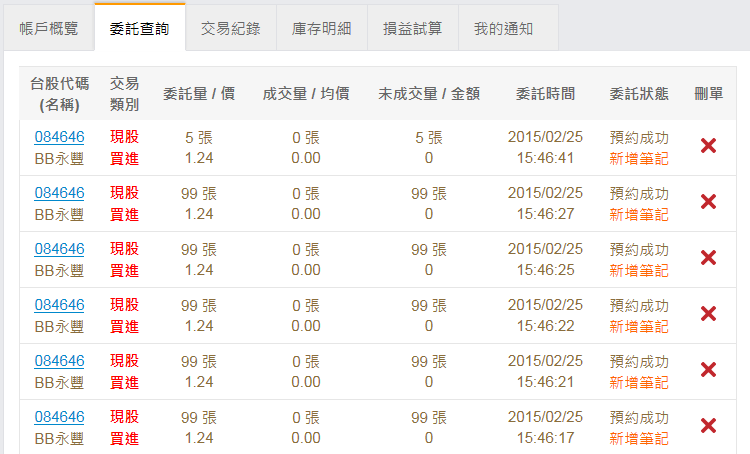Open 084646 link in the 15:46:21 row

(x=59, y=361)
